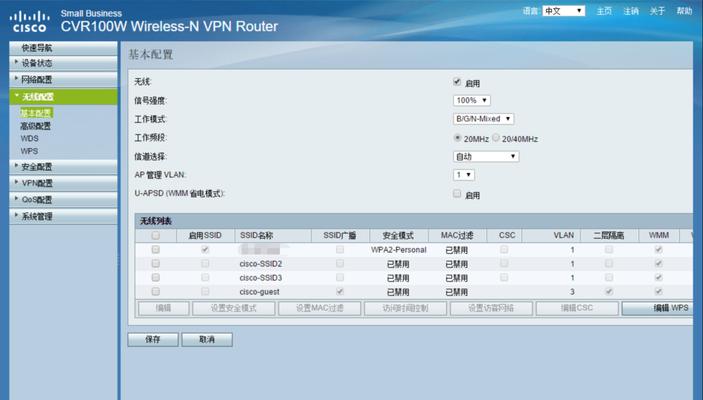
Task: Click the cisco-SSID2 name cell
Action: 261,264
